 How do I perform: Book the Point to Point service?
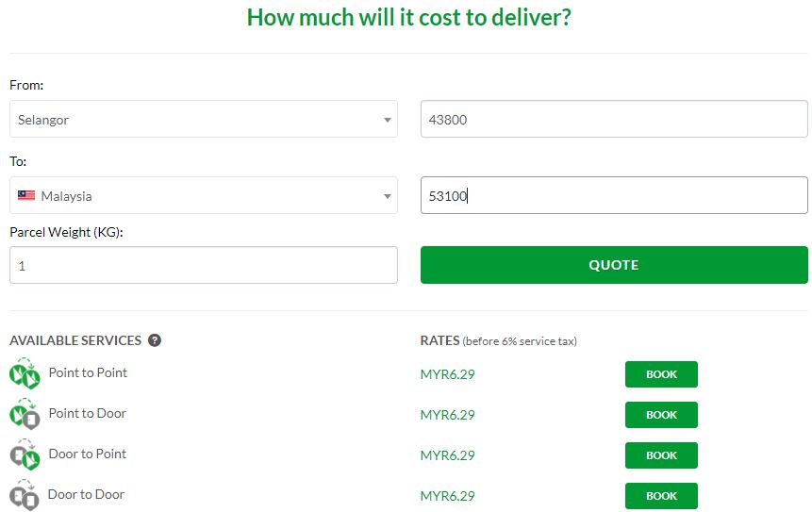pyautogui.click(x=661, y=374)
